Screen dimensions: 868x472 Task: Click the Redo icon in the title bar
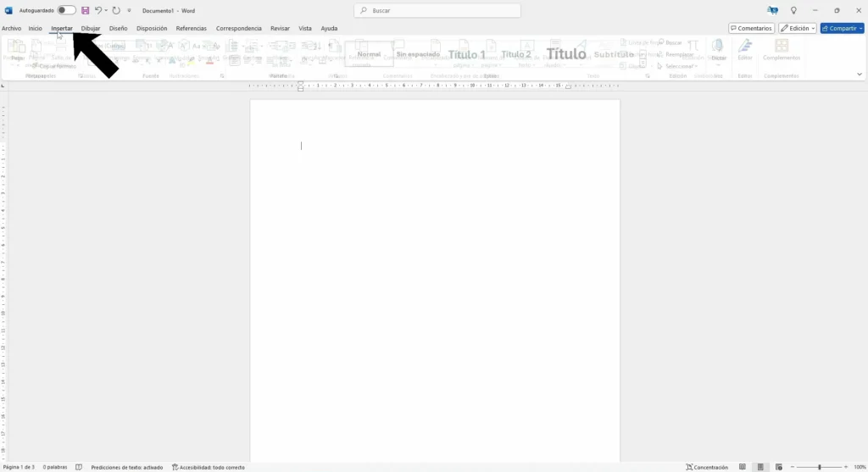click(x=115, y=10)
